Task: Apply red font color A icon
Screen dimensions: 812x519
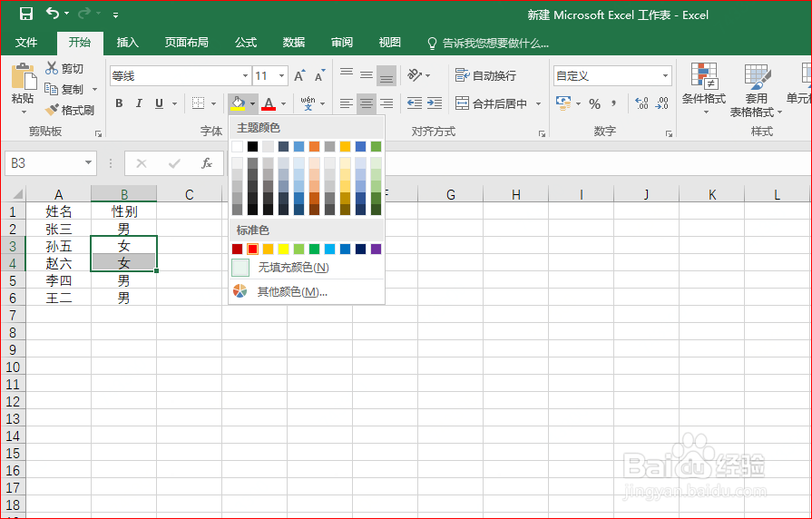Action: click(x=269, y=103)
